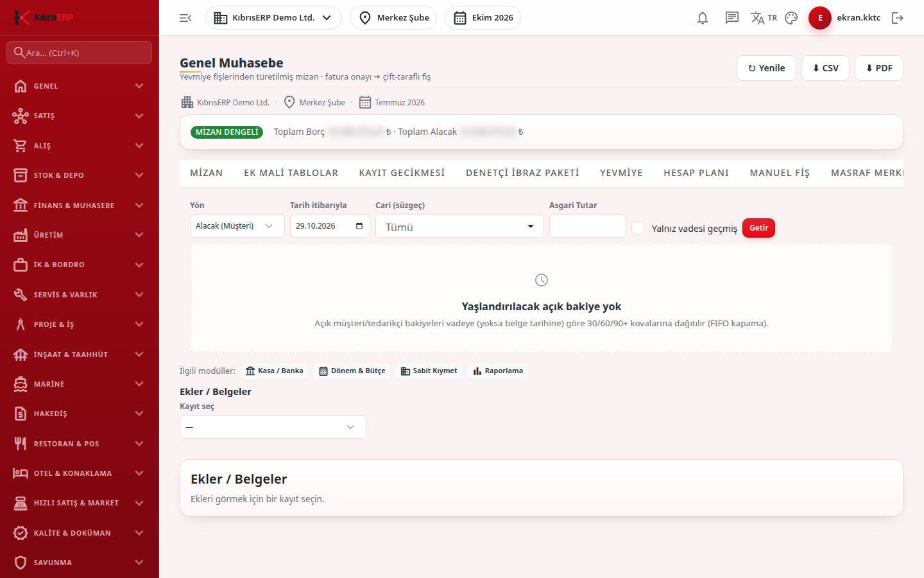The height and width of the screenshot is (578, 924).
Task: Click the red Getir button
Action: coord(758,228)
